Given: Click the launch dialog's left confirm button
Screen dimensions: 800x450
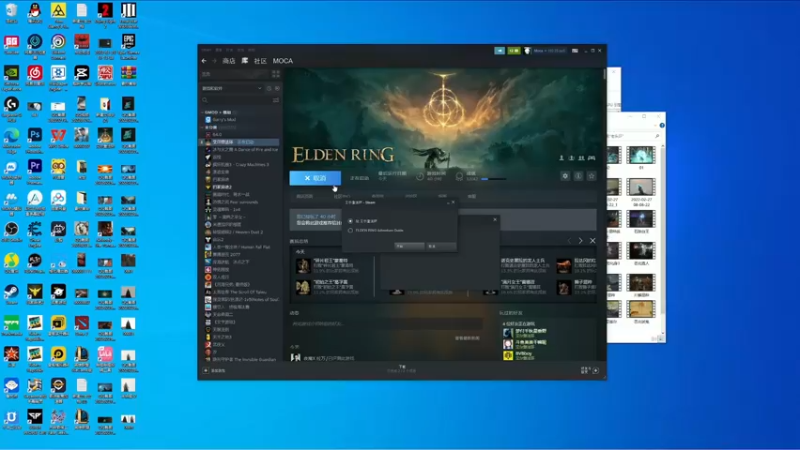Looking at the screenshot, I should (409, 246).
